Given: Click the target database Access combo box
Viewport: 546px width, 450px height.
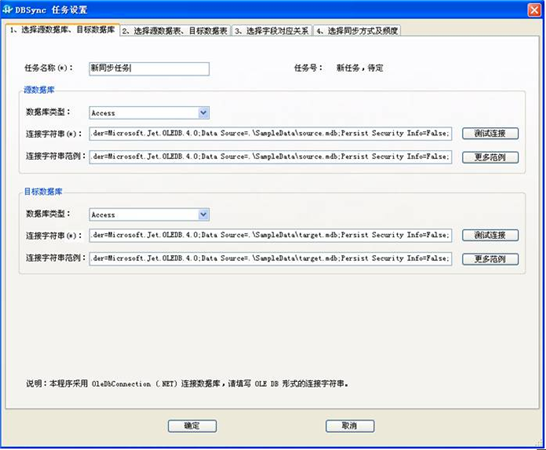Looking at the screenshot, I should [149, 215].
